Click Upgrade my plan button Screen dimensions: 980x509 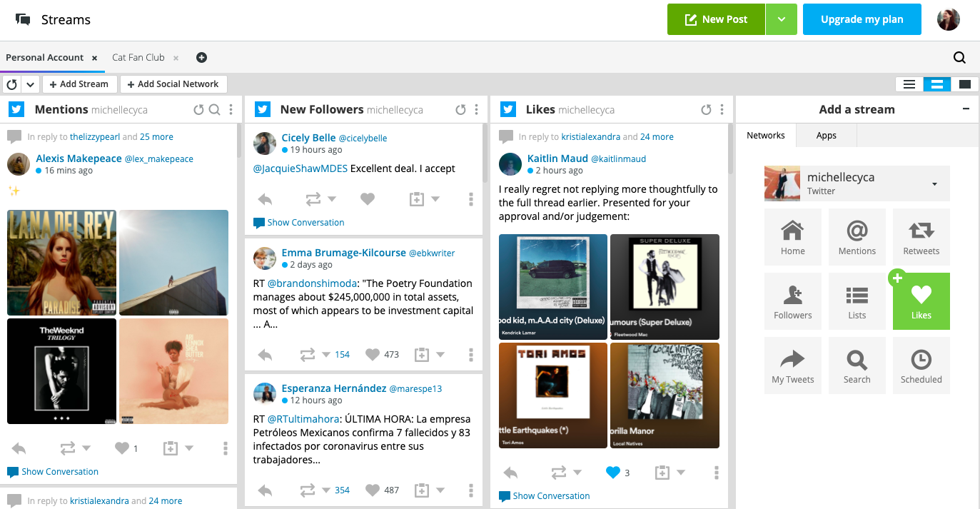862,19
